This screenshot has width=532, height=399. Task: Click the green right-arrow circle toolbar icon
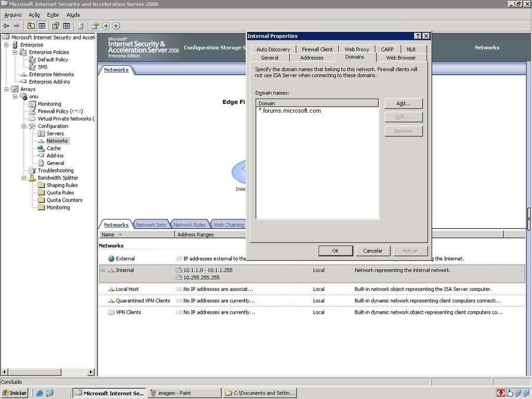(x=105, y=26)
